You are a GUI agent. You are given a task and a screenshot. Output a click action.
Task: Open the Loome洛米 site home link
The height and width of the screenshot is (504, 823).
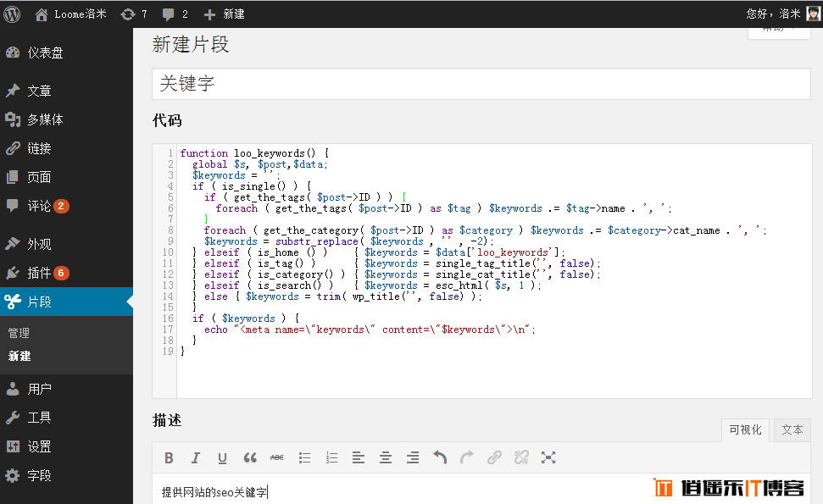pyautogui.click(x=70, y=14)
